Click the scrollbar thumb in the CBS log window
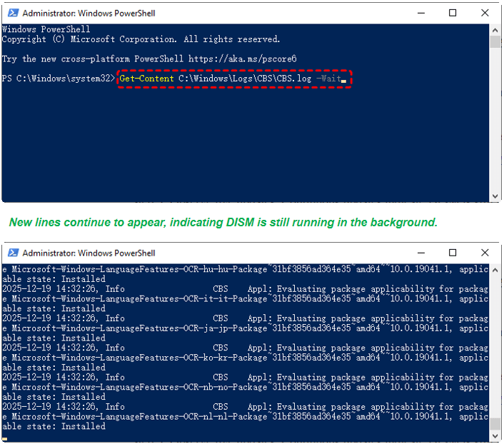Viewport: 504px width, 444px height. point(495,423)
